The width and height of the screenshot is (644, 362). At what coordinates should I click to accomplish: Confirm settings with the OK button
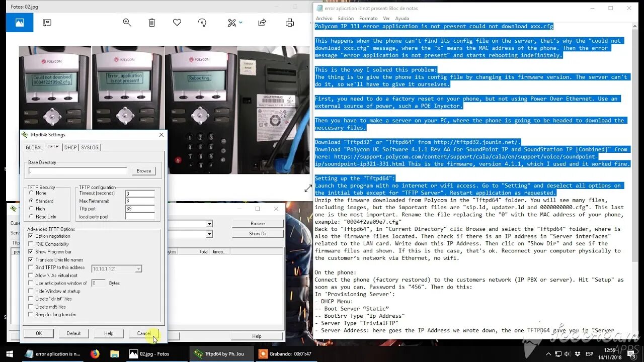[39, 333]
